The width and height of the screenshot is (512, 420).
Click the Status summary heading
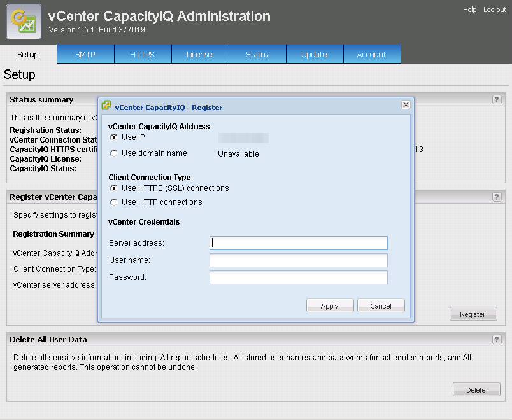click(x=41, y=100)
